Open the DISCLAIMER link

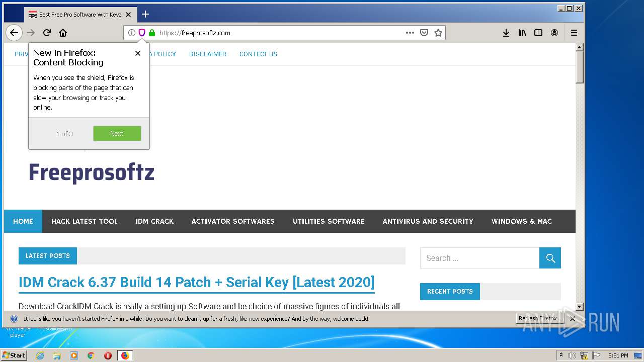(208, 54)
